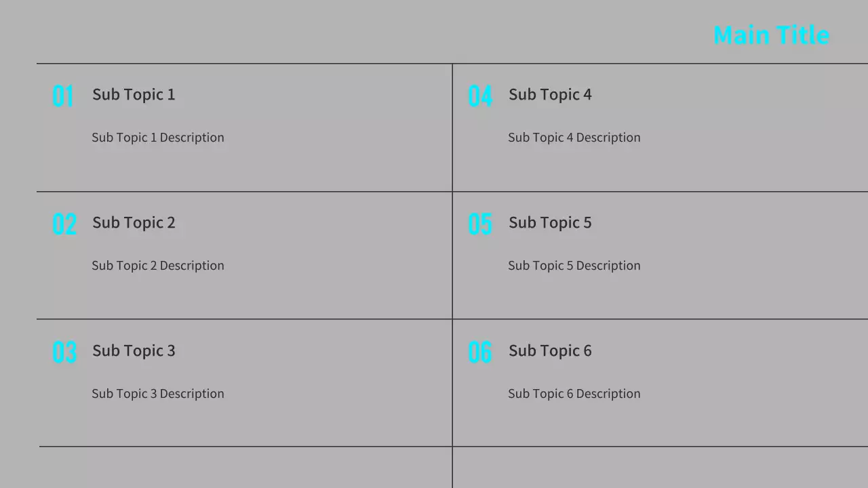The image size is (868, 488).
Task: Select the cyan number 02
Action: point(64,224)
